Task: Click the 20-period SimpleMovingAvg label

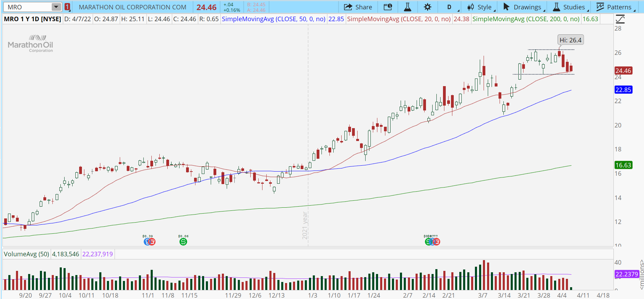Action: pos(399,19)
